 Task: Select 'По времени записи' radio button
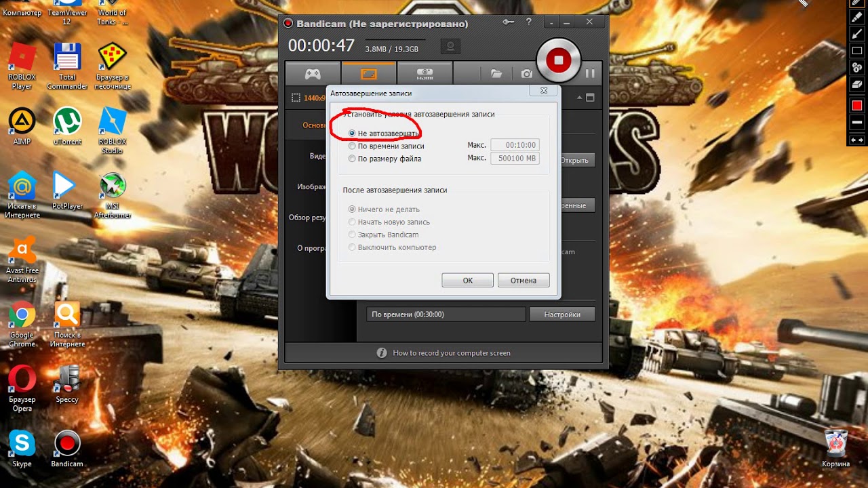(x=352, y=146)
